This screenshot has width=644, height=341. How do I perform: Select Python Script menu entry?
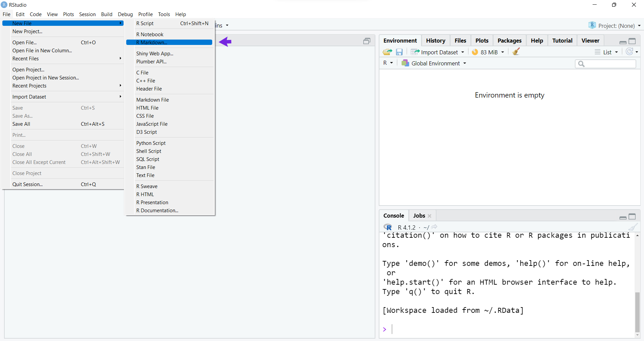tap(169, 143)
